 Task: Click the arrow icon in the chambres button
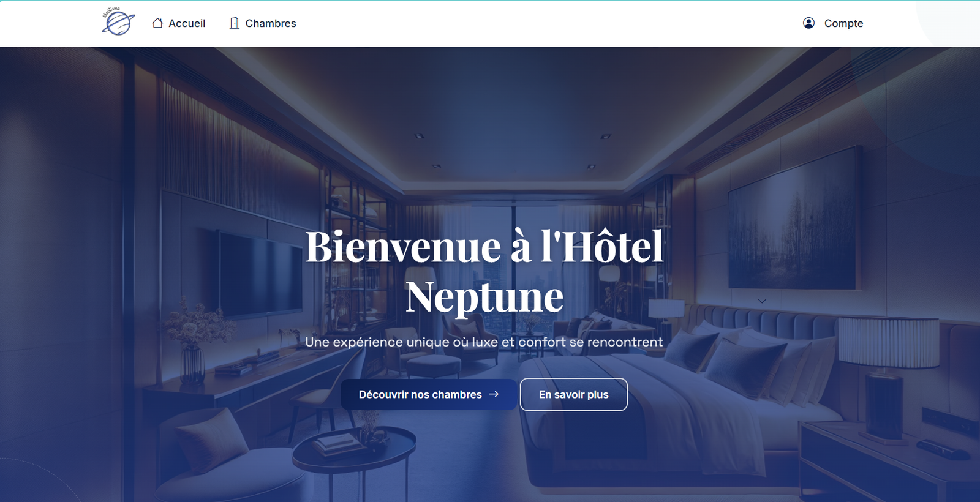pyautogui.click(x=494, y=394)
